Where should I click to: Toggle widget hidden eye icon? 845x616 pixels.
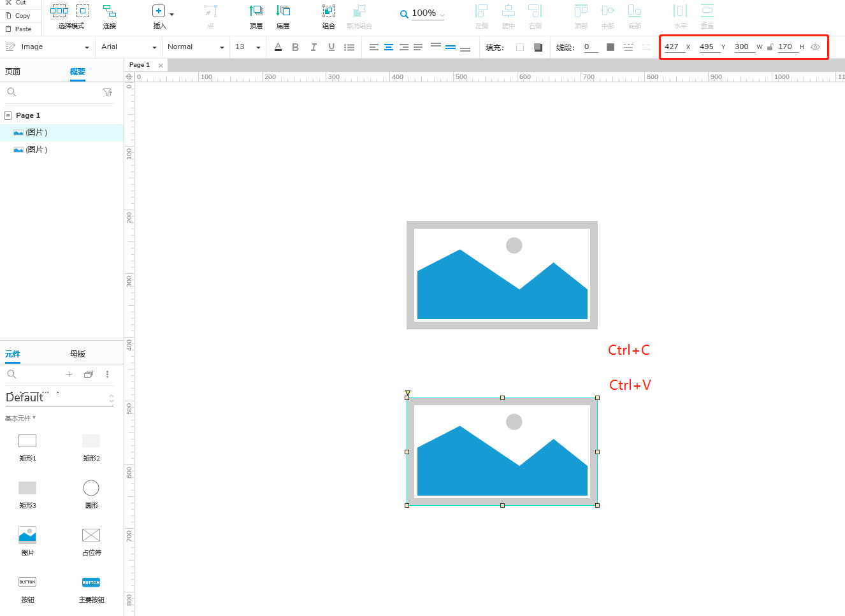815,47
